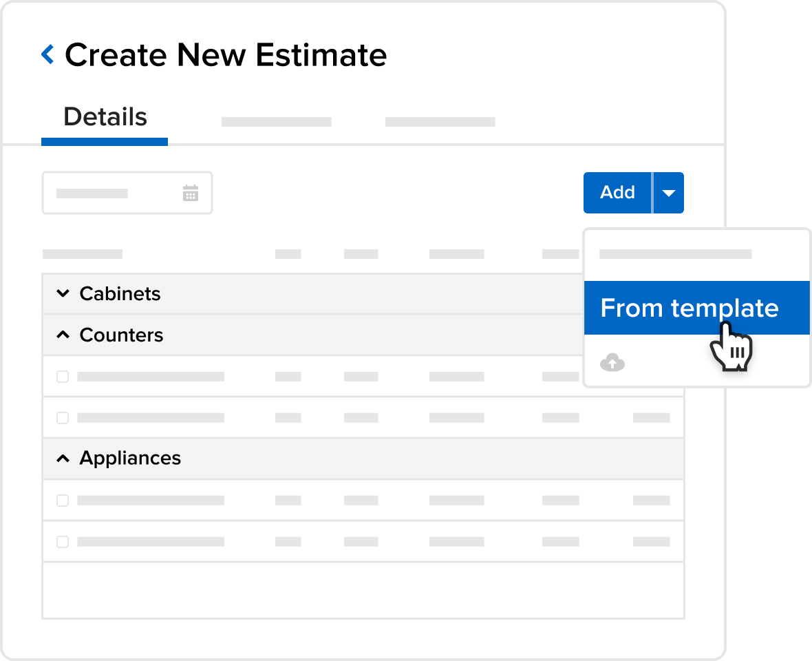Select the Counters group row label
Screen dimensions: 812x661
pos(121,335)
